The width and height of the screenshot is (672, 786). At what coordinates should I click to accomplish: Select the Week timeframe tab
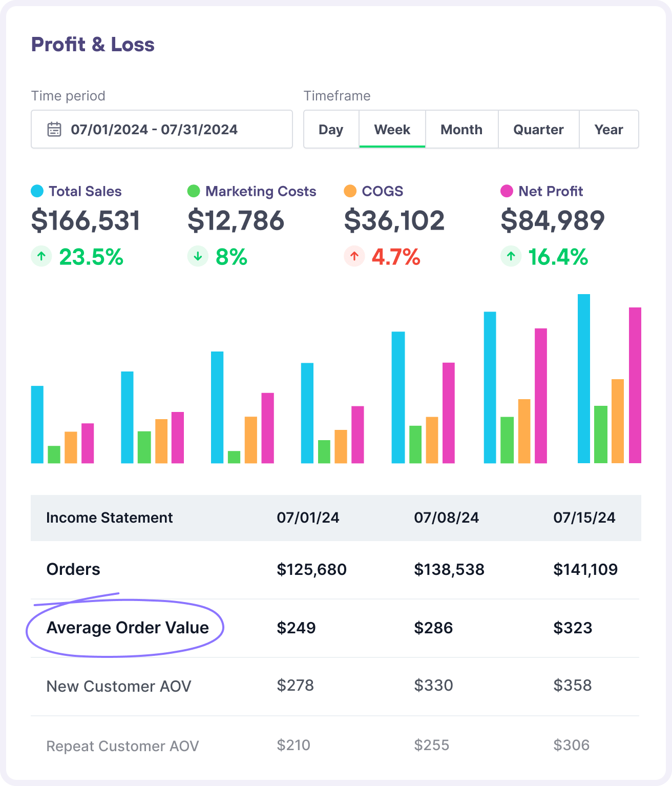point(392,129)
